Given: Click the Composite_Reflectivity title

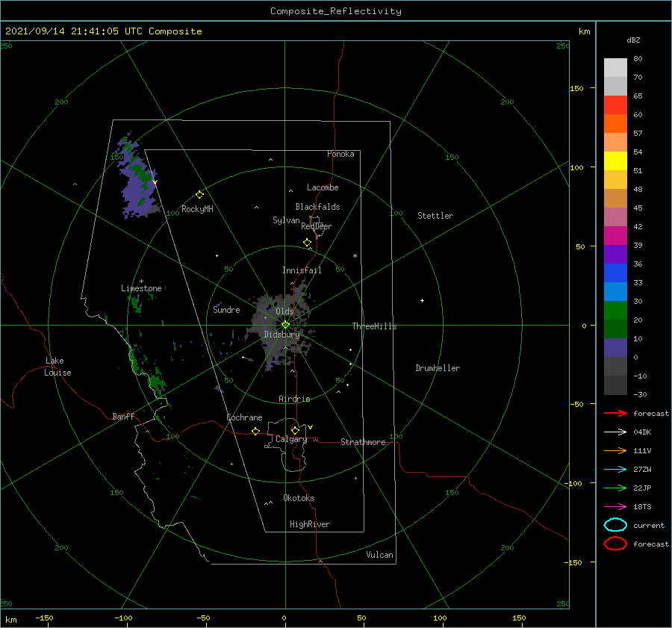Looking at the screenshot, I should (x=336, y=11).
